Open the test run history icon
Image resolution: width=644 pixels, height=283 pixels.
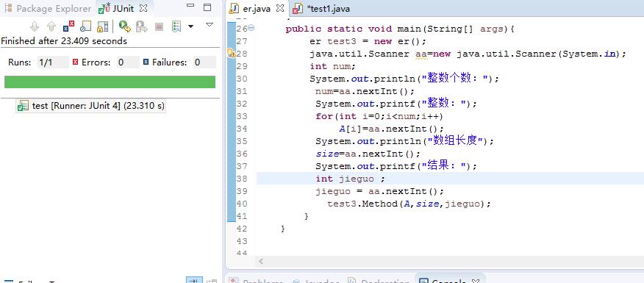pos(176,26)
